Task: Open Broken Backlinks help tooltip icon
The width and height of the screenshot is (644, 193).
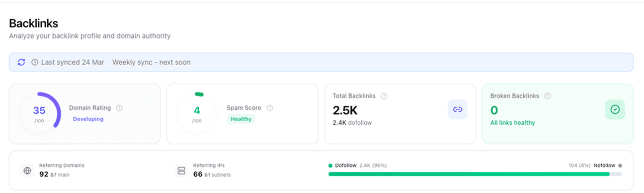Action: 548,96
